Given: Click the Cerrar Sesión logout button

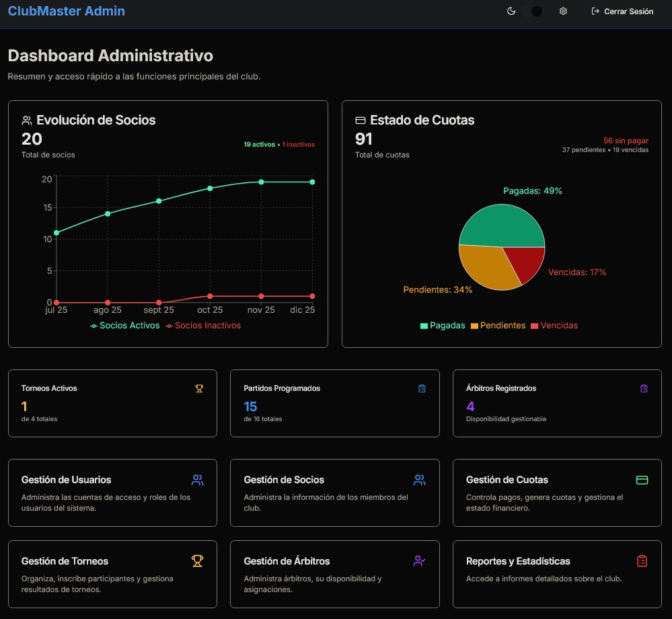Looking at the screenshot, I should tap(622, 11).
